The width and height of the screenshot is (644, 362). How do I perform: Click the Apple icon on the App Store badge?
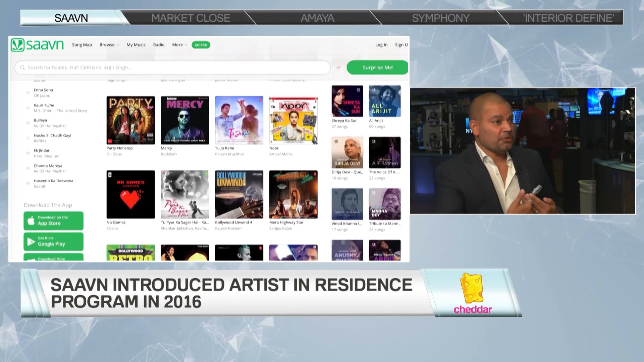(x=32, y=221)
